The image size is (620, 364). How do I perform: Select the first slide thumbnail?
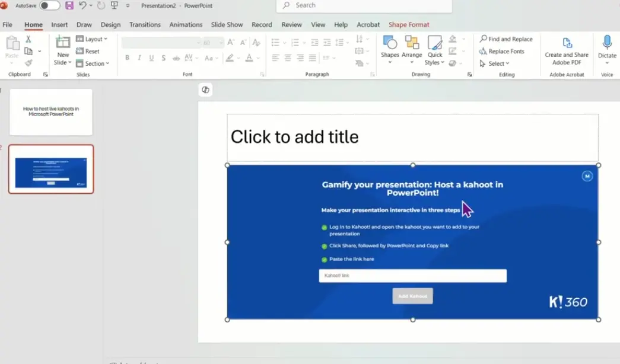(51, 112)
